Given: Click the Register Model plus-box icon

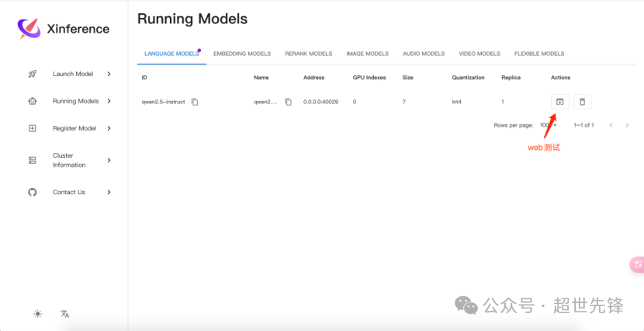Looking at the screenshot, I should (x=33, y=128).
